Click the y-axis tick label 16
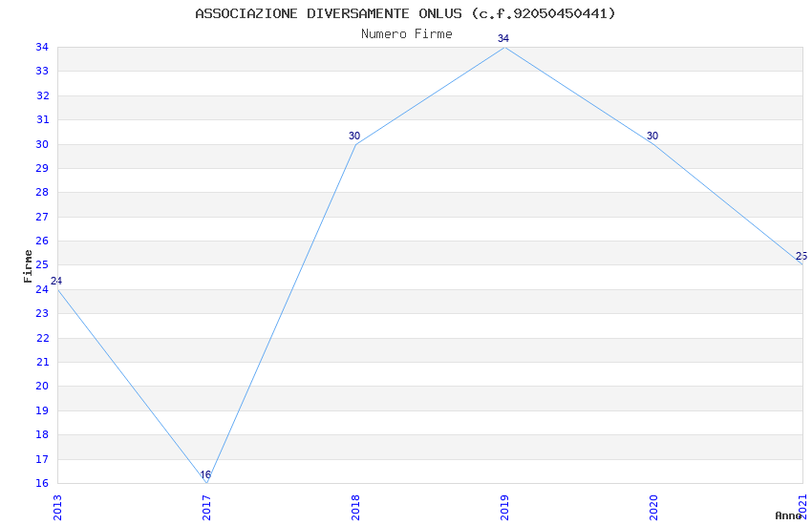812x525 pixels. coord(42,484)
